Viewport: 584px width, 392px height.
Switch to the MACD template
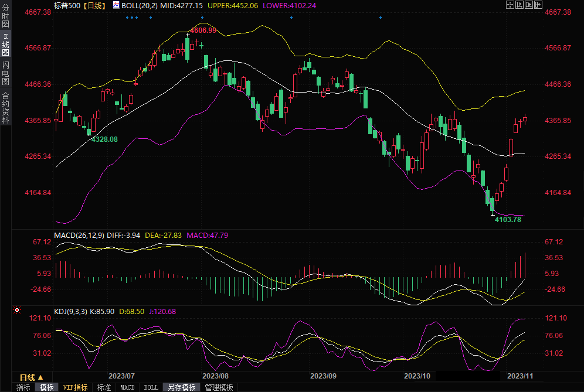(127, 387)
